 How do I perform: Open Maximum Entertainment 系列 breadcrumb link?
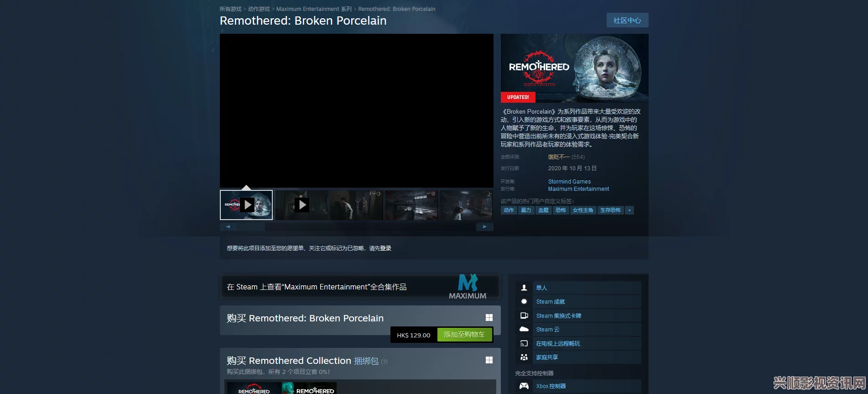pos(314,9)
